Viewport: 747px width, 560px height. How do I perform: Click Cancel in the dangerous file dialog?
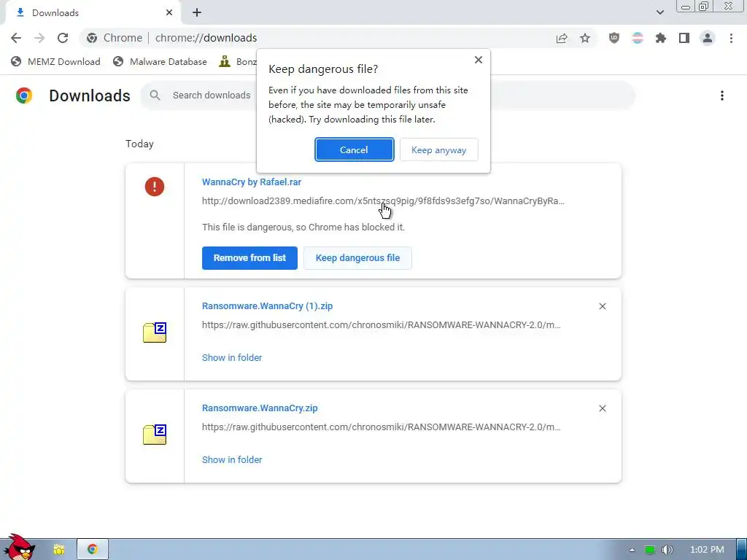click(354, 149)
